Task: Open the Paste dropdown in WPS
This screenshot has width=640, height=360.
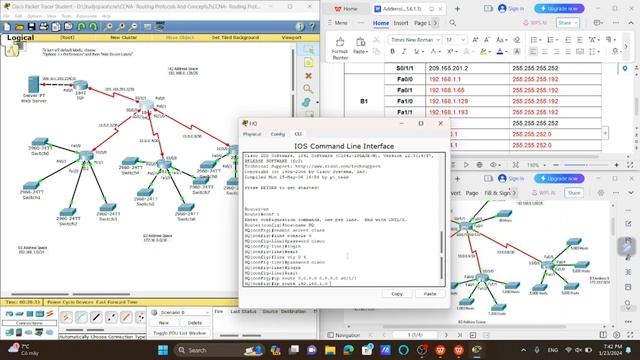Action: (367, 52)
